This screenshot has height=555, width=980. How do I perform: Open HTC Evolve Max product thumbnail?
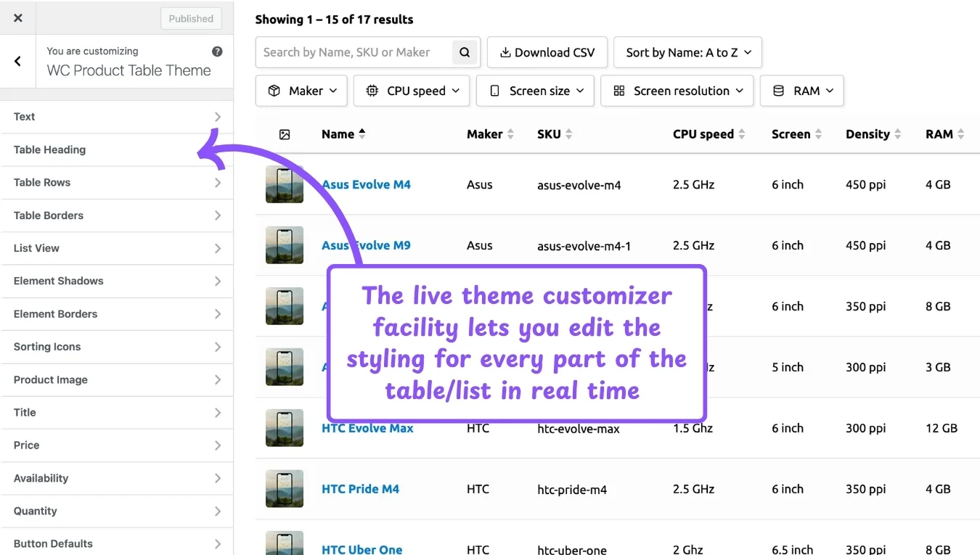click(285, 428)
